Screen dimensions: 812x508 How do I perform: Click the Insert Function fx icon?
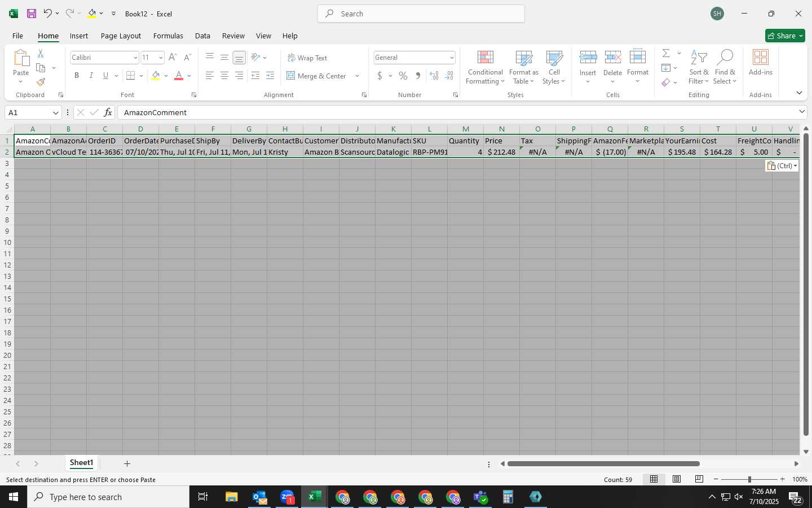(108, 112)
